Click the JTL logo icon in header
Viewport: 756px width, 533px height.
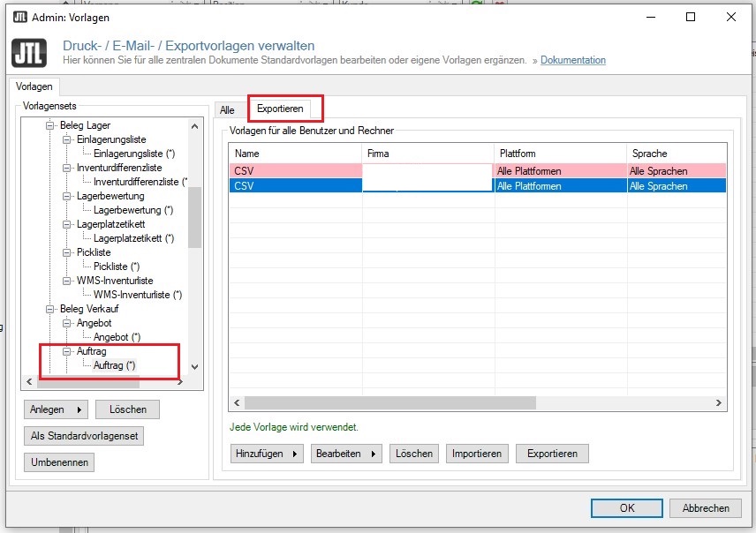(29, 52)
